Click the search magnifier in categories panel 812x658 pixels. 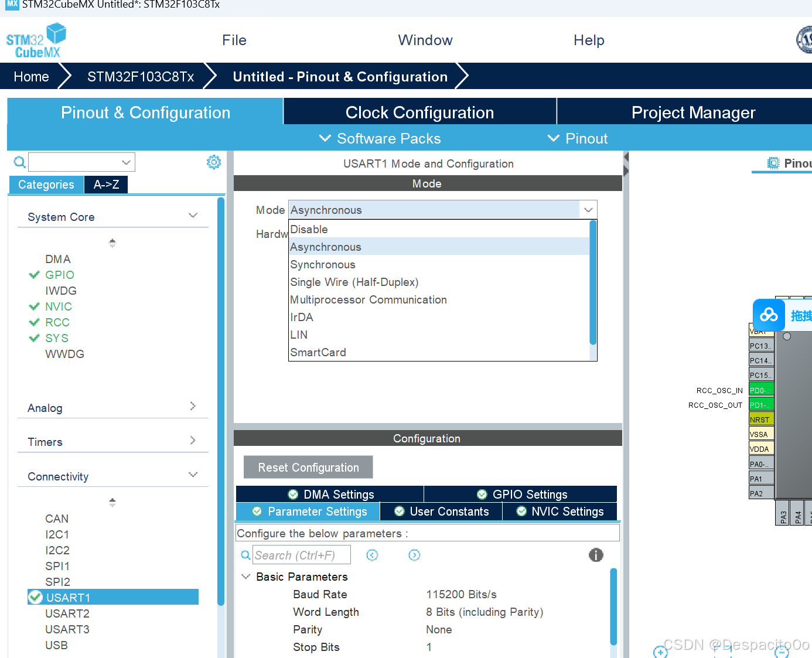pyautogui.click(x=19, y=162)
